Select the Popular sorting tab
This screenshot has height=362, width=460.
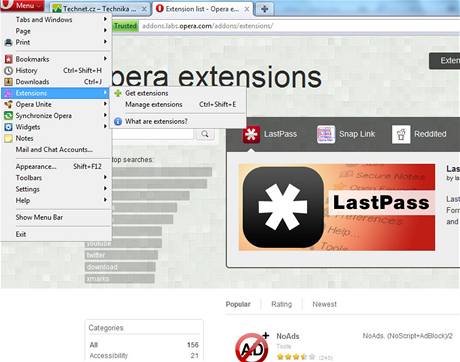pos(238,304)
